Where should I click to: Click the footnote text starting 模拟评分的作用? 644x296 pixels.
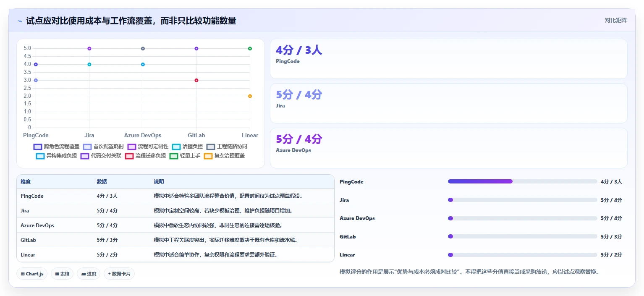pos(469,272)
